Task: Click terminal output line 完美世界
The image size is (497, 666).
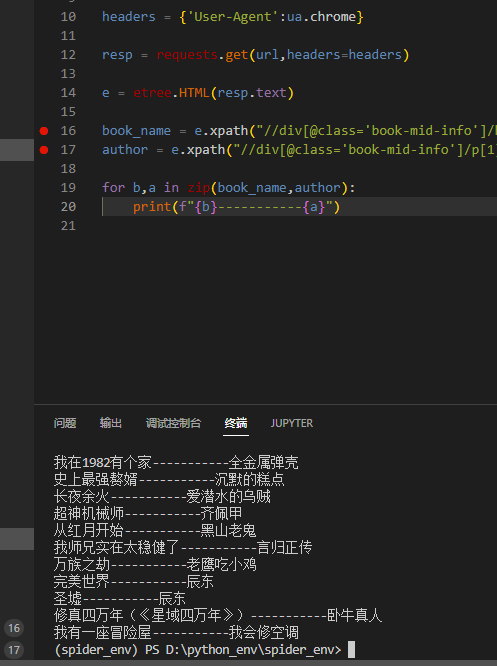Action: tap(134, 581)
